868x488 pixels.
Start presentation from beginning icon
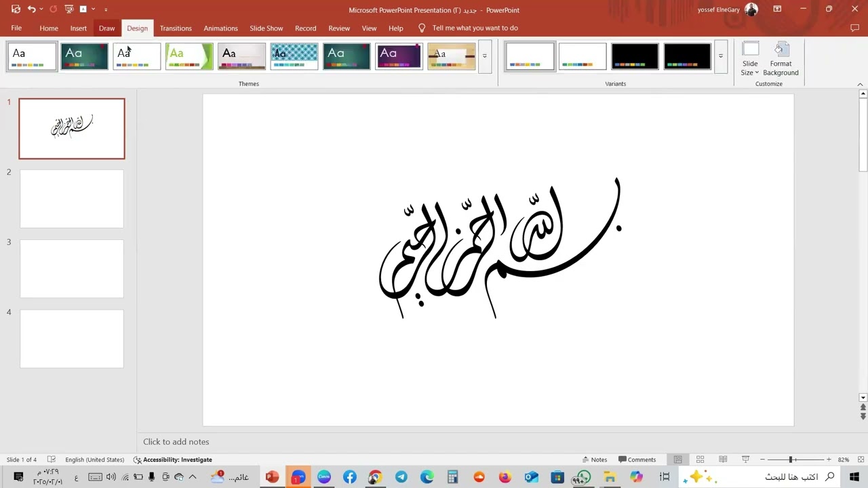coord(68,9)
